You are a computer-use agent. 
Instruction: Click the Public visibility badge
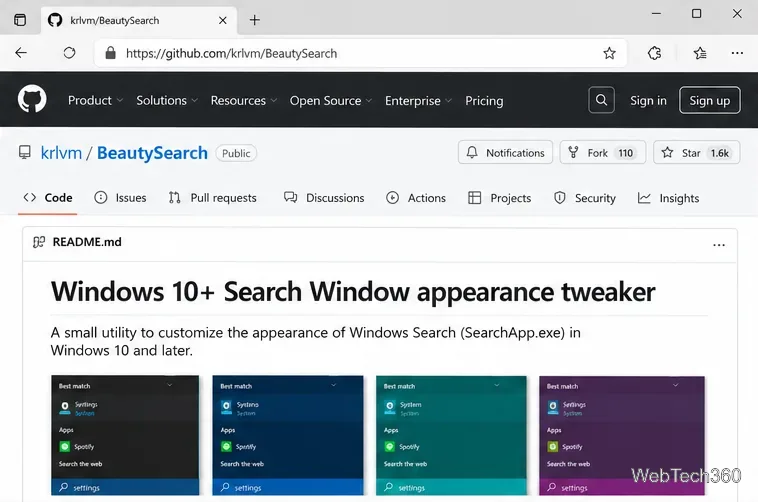pyautogui.click(x=236, y=153)
